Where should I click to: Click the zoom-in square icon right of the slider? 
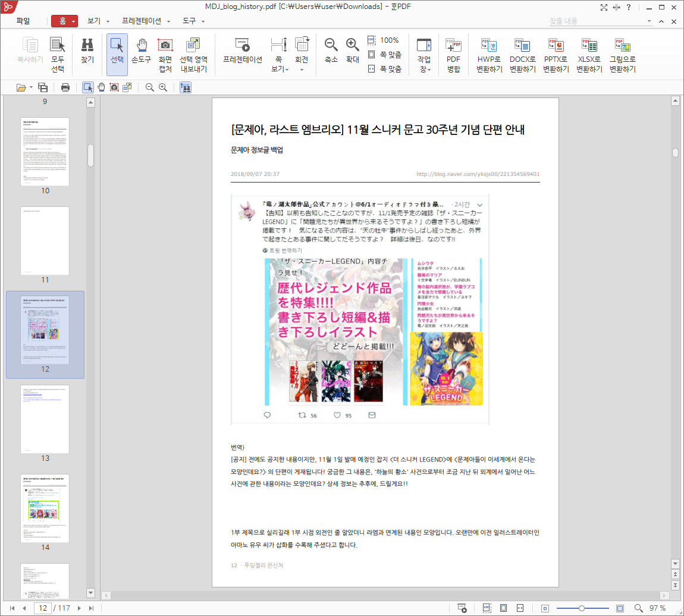[620, 608]
